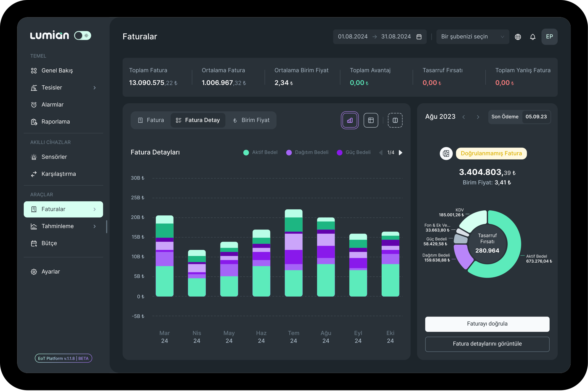Open the 'Bir şubenizi seçin' branch dropdown
This screenshot has width=588, height=391.
pyautogui.click(x=473, y=37)
